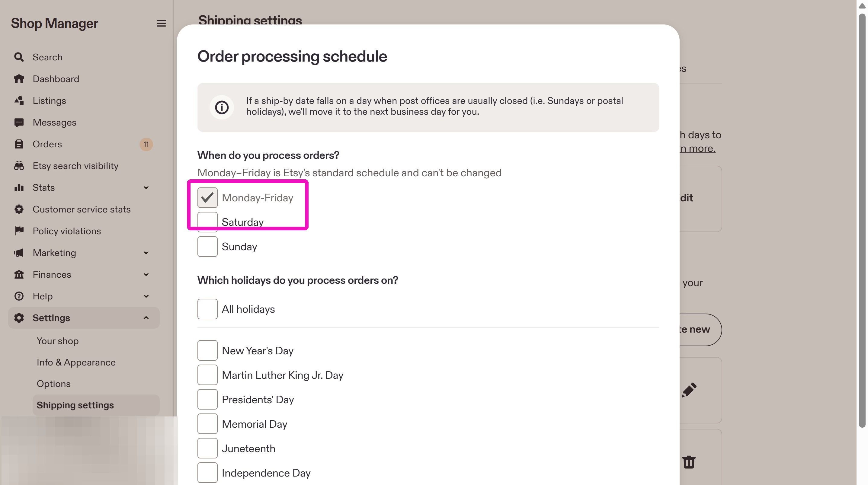
Task: Enable the Sunday checkbox
Action: tap(207, 247)
